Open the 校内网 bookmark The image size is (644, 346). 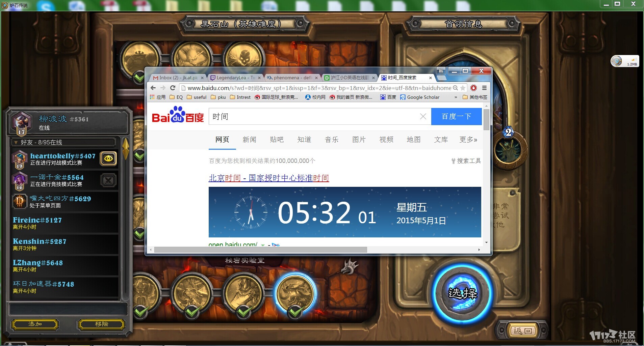click(x=315, y=97)
